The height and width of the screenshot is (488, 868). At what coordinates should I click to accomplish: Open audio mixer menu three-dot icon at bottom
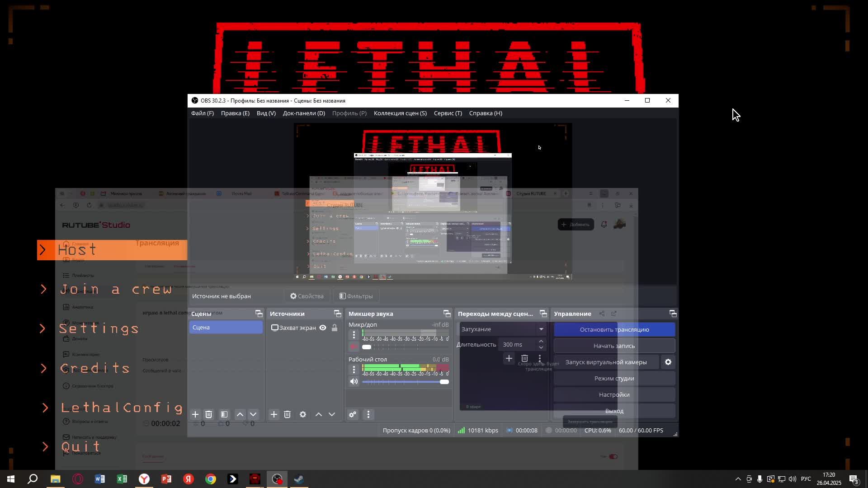pyautogui.click(x=368, y=414)
